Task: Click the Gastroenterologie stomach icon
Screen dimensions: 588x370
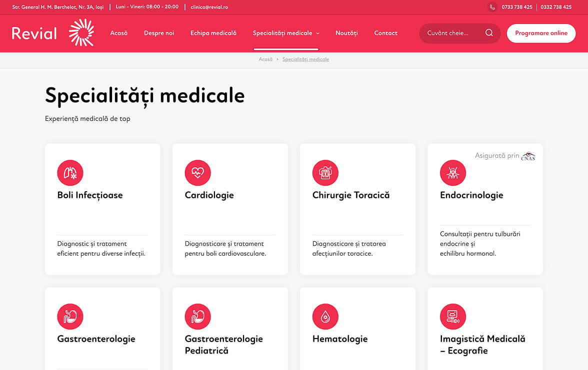Action: [70, 317]
